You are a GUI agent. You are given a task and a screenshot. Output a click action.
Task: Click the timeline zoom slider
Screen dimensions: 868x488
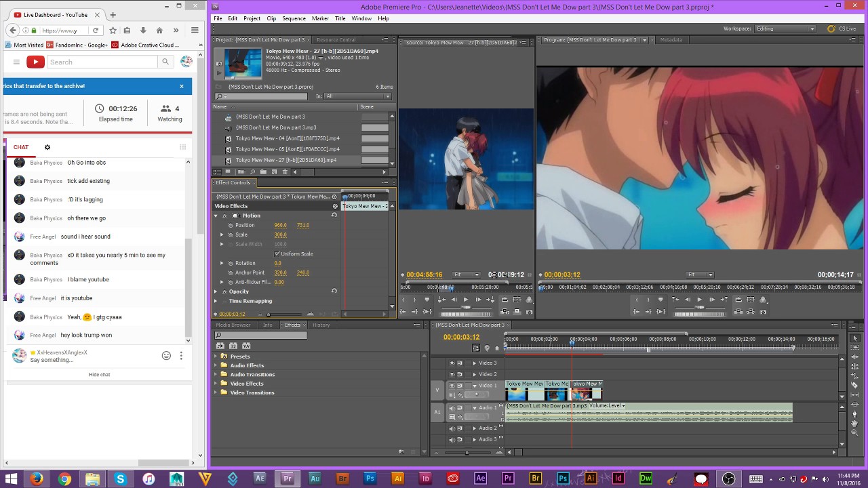467,452
